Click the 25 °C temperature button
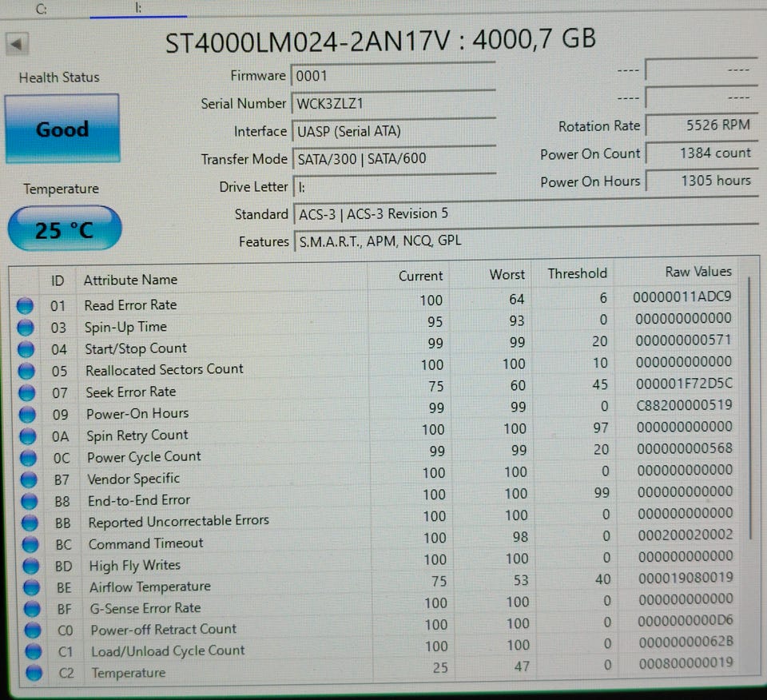The width and height of the screenshot is (767, 700). point(65,229)
